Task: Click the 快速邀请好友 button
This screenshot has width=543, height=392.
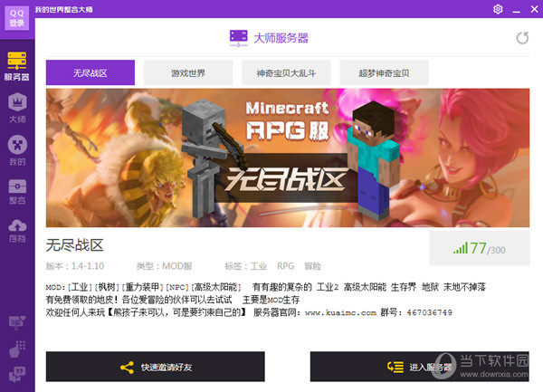Action: (156, 367)
